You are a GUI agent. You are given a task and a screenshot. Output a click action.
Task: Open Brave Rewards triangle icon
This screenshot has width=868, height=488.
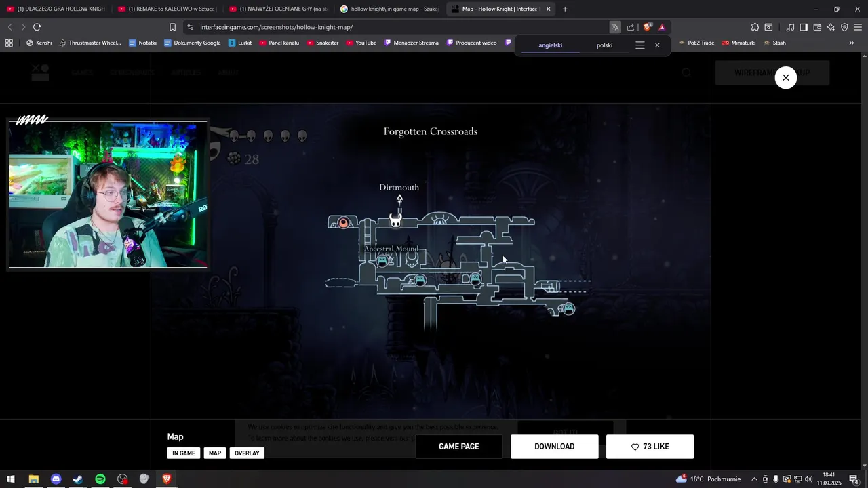click(x=662, y=27)
